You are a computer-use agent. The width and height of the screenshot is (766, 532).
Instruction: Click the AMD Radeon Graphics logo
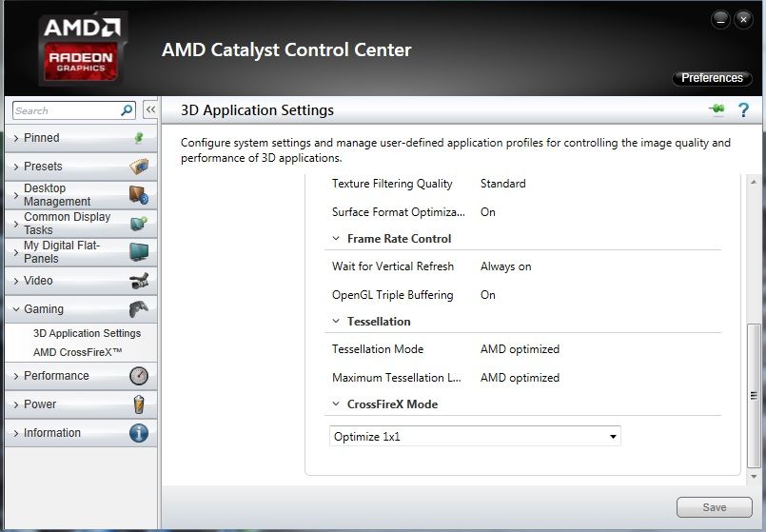point(82,49)
